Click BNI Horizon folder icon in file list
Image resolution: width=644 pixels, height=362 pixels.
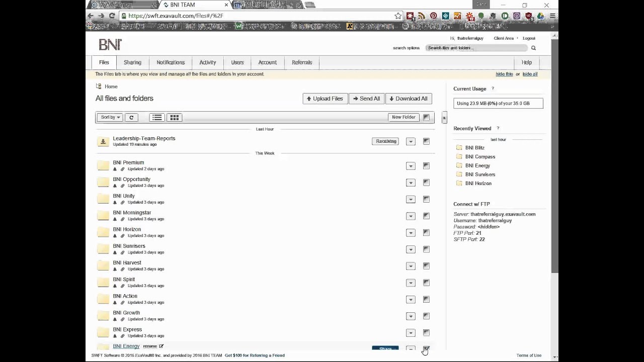tap(103, 232)
